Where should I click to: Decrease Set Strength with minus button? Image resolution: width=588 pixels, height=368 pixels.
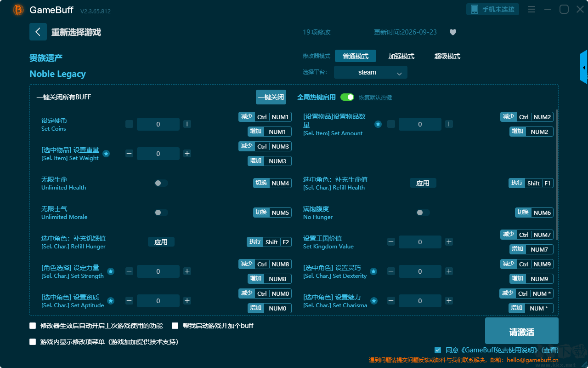click(130, 271)
